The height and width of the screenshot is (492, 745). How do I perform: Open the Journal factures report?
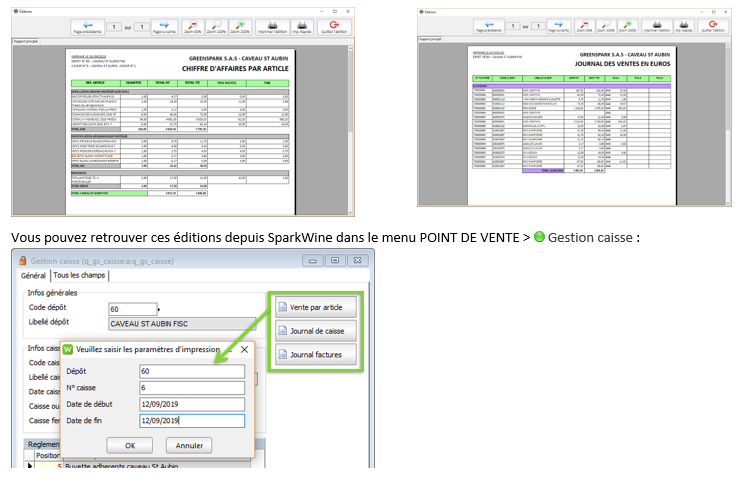[x=309, y=354]
